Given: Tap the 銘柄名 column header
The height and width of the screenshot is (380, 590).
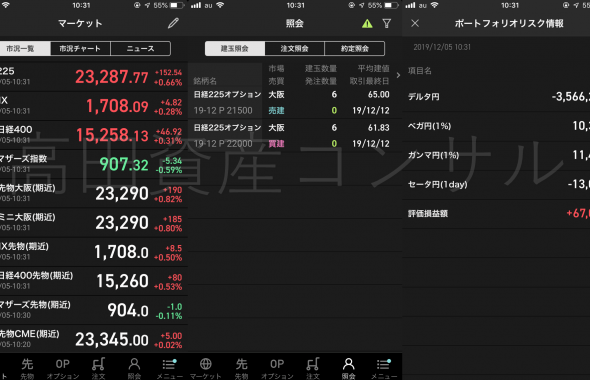Looking at the screenshot, I should [205, 81].
